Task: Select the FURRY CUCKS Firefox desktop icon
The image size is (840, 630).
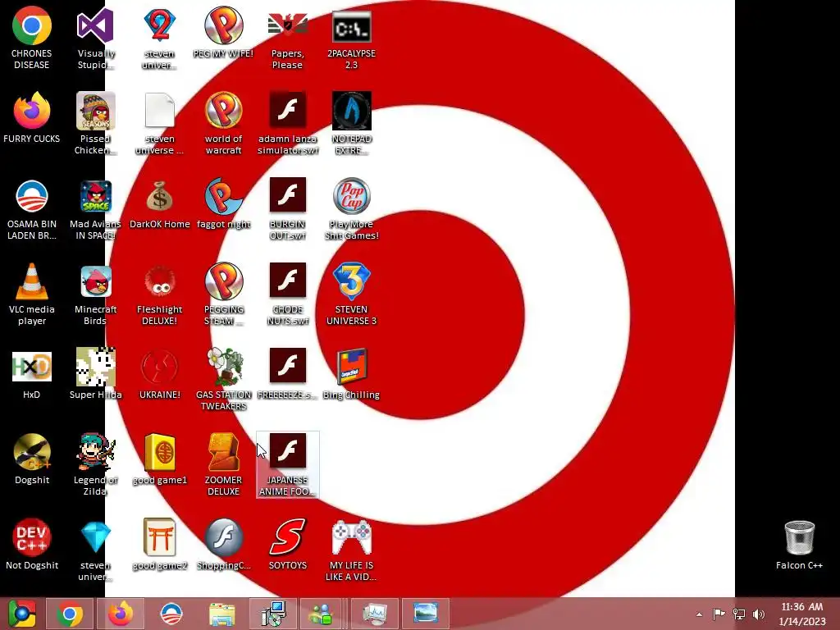Action: click(x=32, y=118)
